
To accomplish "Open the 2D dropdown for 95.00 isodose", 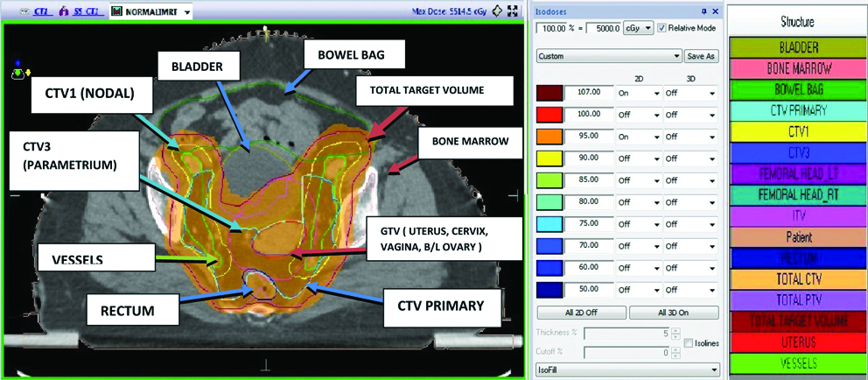I will pos(654,137).
